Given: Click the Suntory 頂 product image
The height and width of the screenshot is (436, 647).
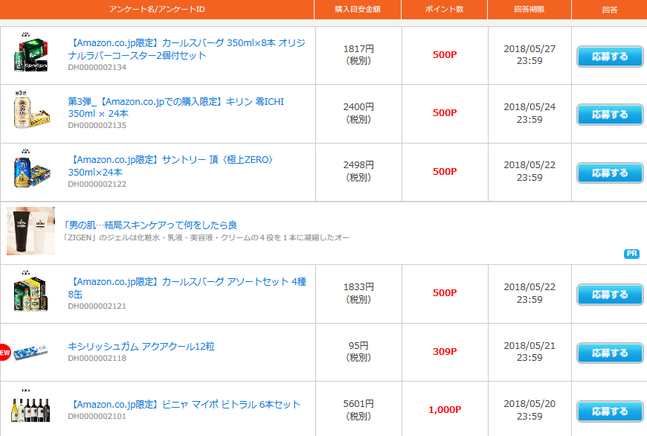Looking at the screenshot, I should click(x=31, y=169).
